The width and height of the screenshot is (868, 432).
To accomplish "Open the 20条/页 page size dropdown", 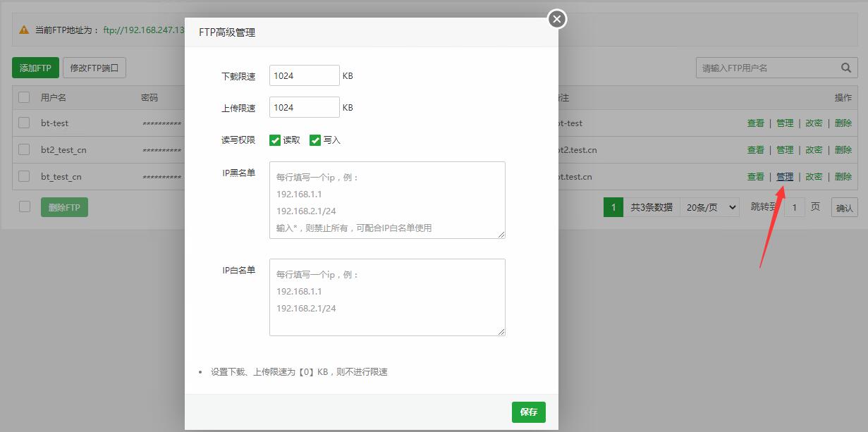I will (x=710, y=207).
